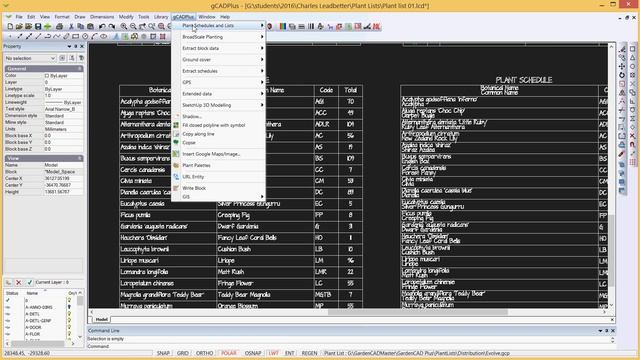Screen dimensions: 640x360
Task: Expand the Ground cover submenu
Action: pos(218,60)
